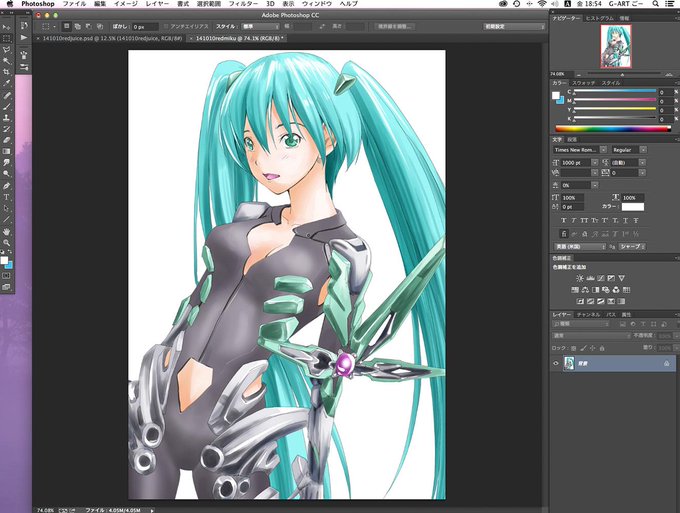Add a Levels adjustment
The height and width of the screenshot is (513, 680).
(590, 278)
